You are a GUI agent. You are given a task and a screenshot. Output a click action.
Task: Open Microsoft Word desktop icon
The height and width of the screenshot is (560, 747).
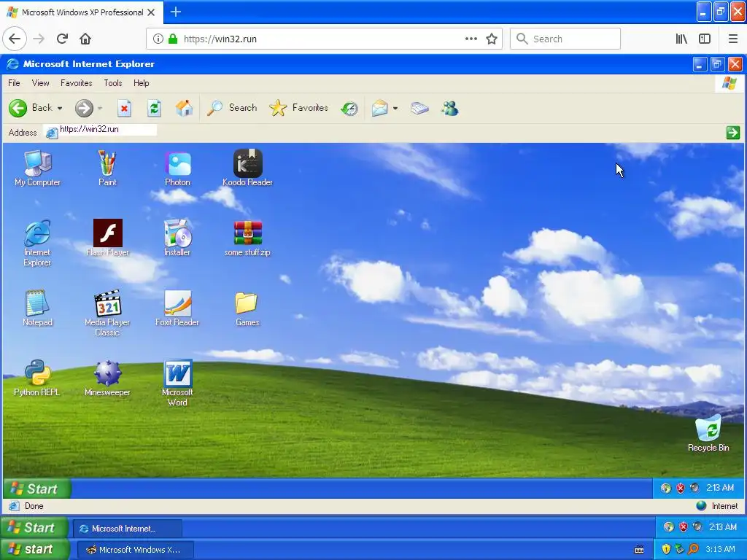[177, 382]
